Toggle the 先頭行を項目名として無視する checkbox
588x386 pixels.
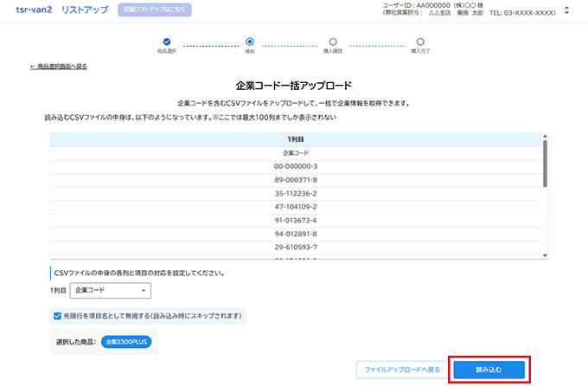pos(58,316)
